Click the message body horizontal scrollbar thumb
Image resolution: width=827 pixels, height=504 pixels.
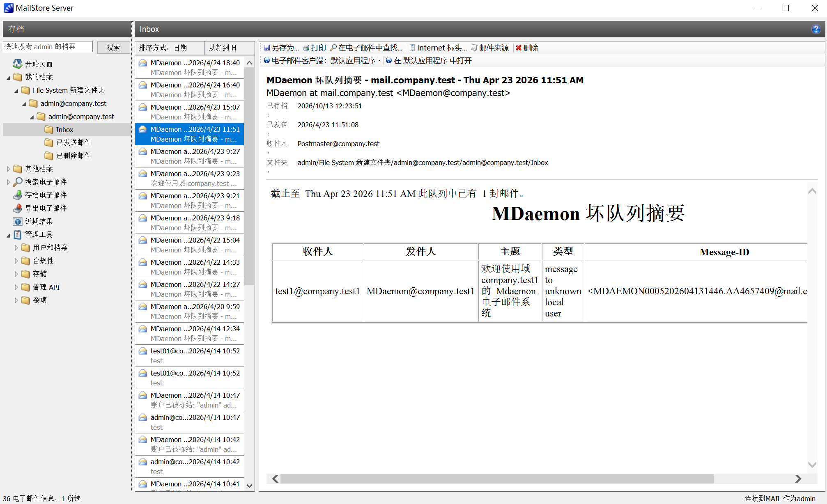tap(497, 479)
